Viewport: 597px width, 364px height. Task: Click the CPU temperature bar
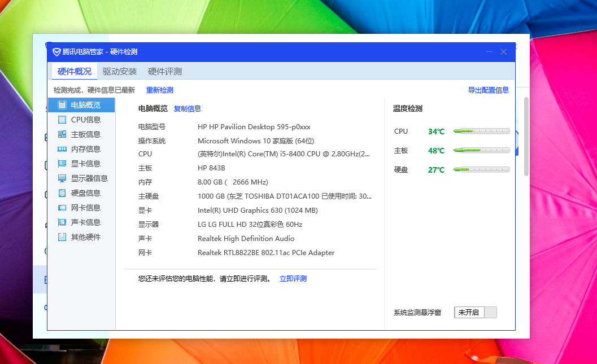(x=481, y=131)
